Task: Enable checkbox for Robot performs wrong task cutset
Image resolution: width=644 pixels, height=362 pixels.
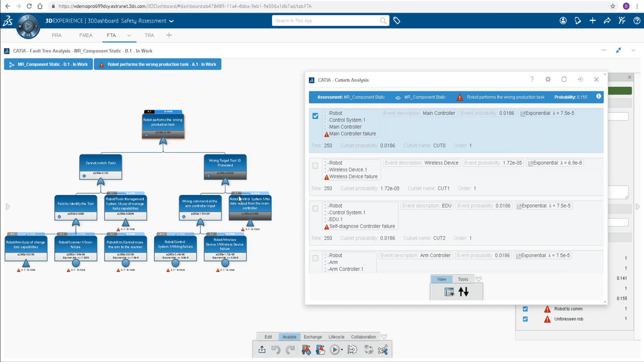Action: (x=315, y=116)
